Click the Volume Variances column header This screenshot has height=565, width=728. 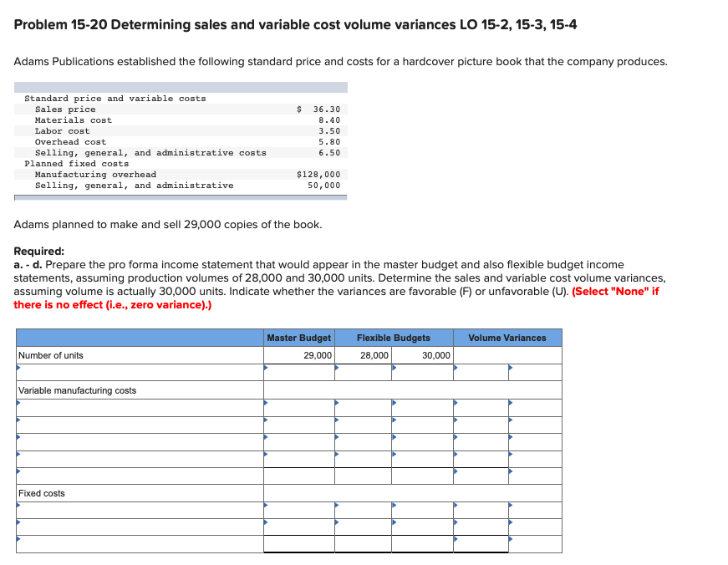(x=507, y=338)
